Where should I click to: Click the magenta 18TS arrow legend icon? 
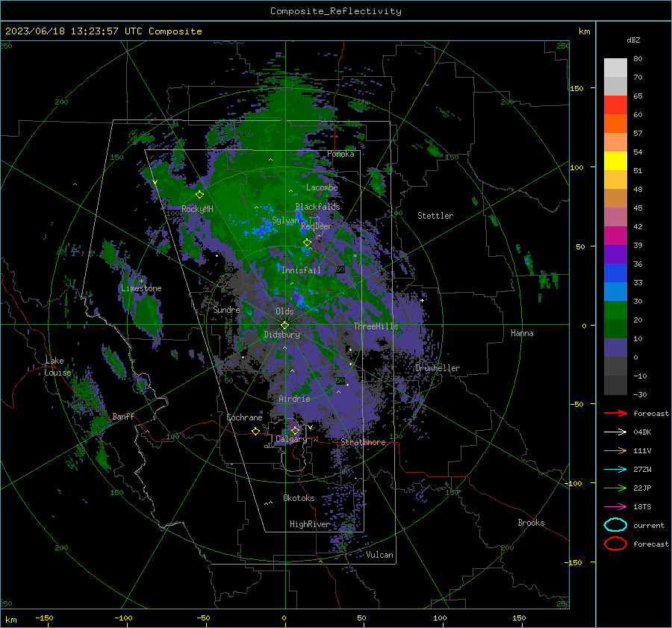pyautogui.click(x=615, y=507)
